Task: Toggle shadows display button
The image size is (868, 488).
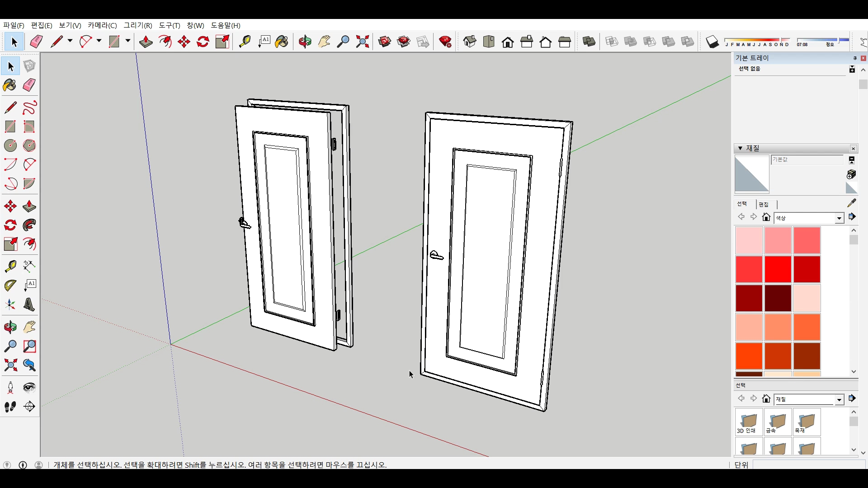Action: 712,42
